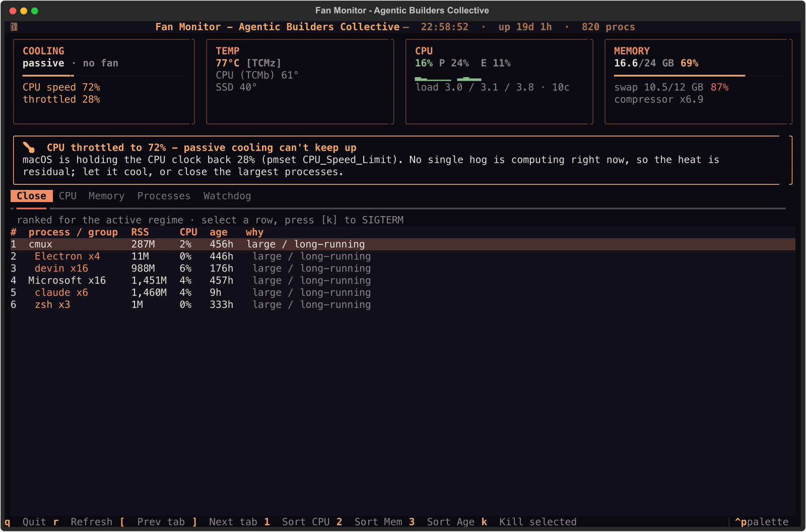806x532 pixels.
Task: Click Sort Age in the footer
Action: click(x=442, y=522)
